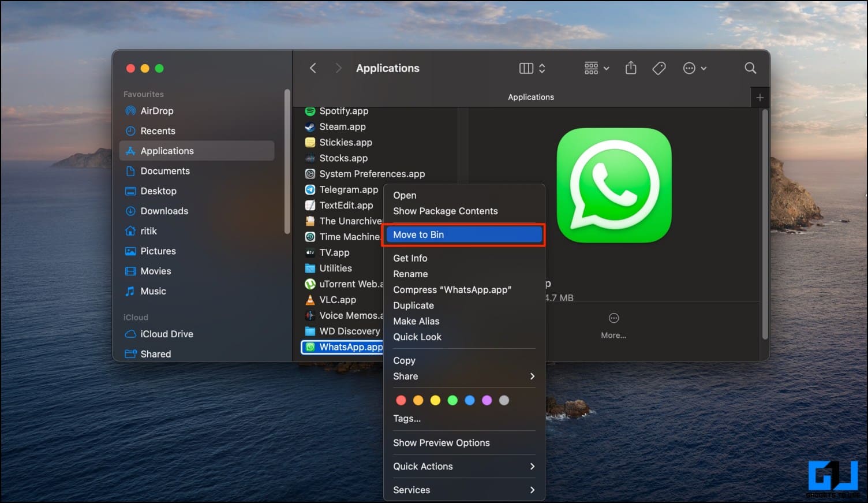Add a new Finder tab with plus button
Screen dimensions: 868x503
click(760, 98)
